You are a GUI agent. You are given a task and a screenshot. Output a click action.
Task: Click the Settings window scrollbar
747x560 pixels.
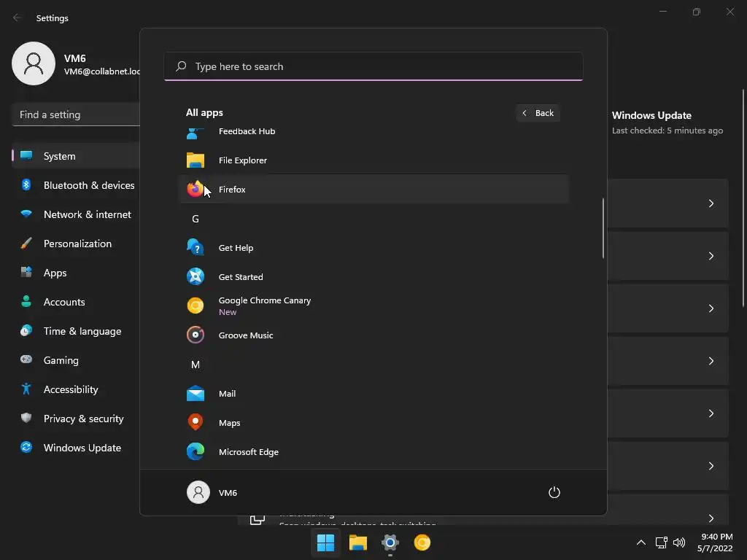743,198
